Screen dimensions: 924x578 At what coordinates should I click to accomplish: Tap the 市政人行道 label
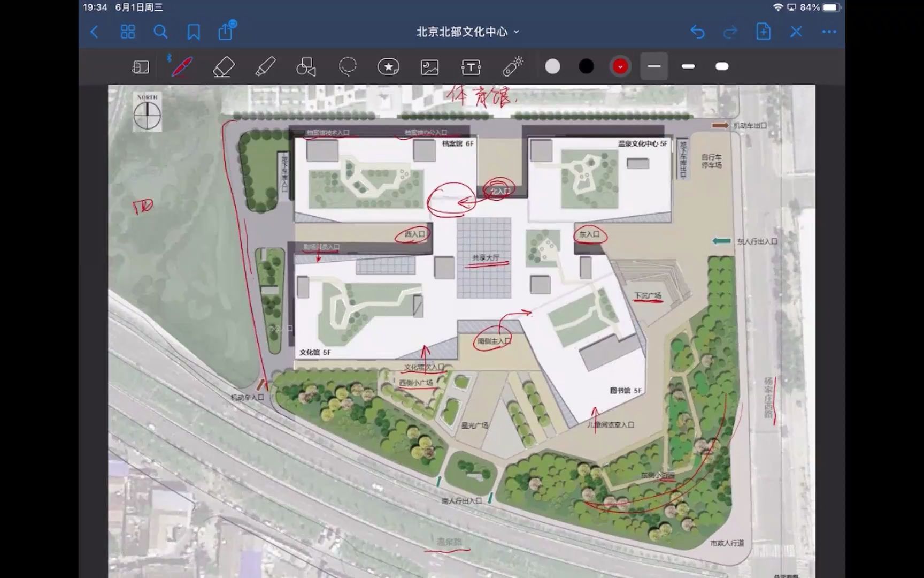tap(727, 543)
